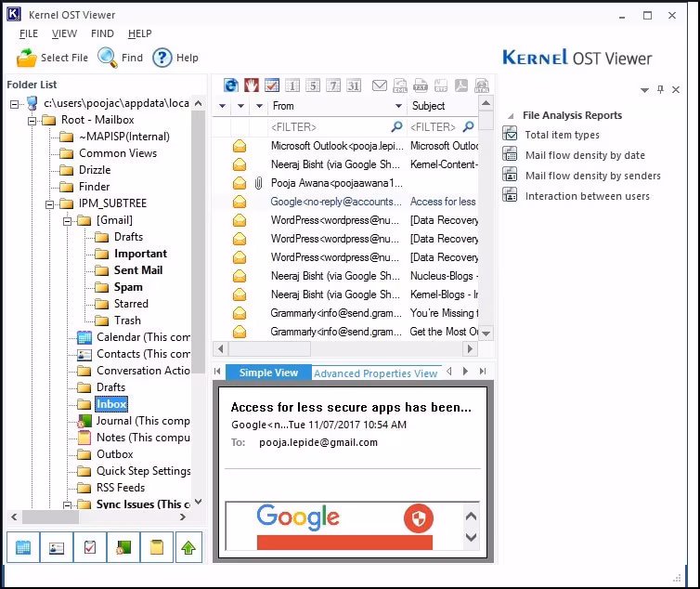Select the RSS Feeds folder
Screen dimensions: 700x589
(x=121, y=488)
